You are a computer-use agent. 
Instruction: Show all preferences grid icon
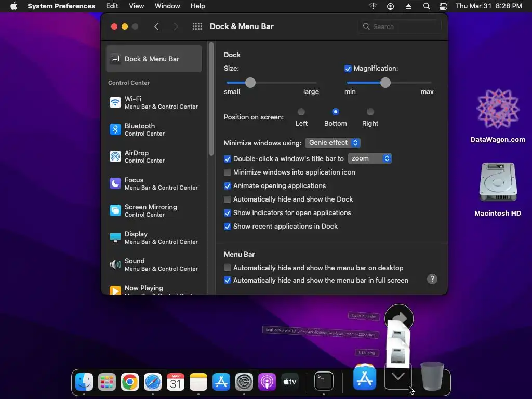pyautogui.click(x=197, y=26)
